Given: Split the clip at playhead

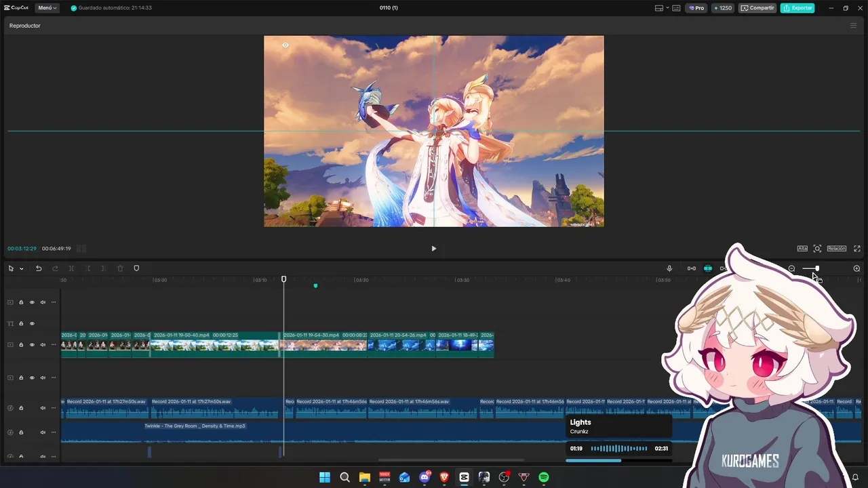Looking at the screenshot, I should [71, 268].
